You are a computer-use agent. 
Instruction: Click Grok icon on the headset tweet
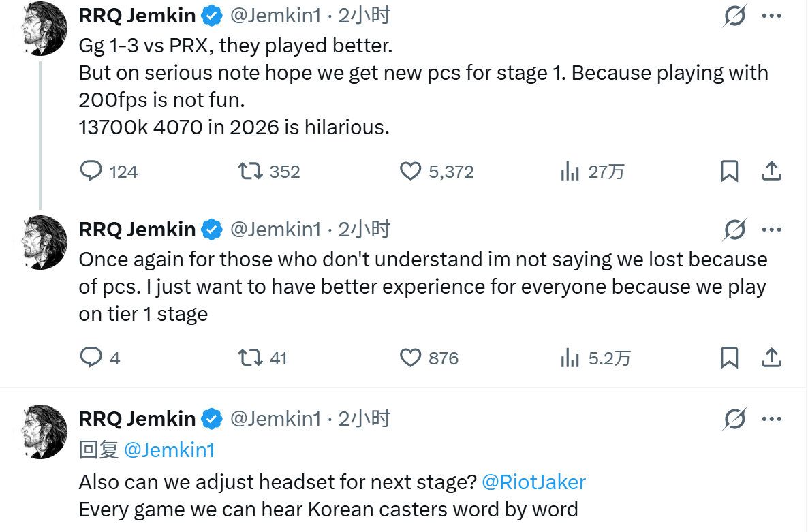tap(734, 419)
